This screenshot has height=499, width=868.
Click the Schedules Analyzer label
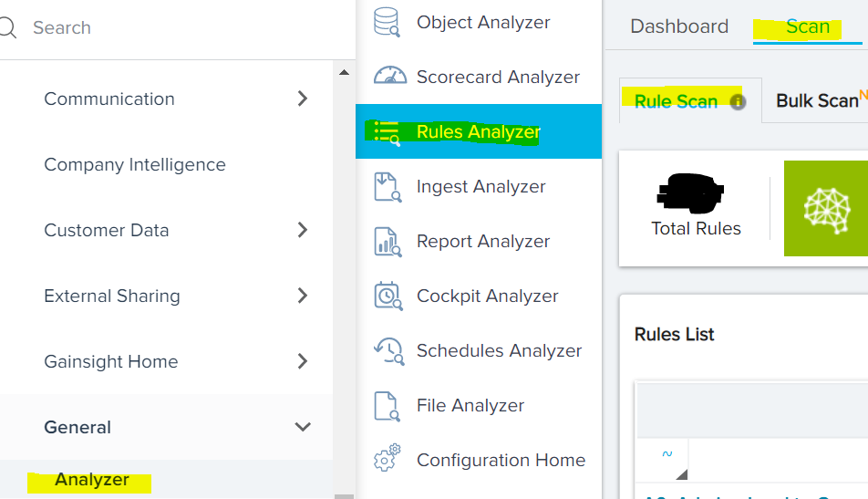(x=500, y=350)
